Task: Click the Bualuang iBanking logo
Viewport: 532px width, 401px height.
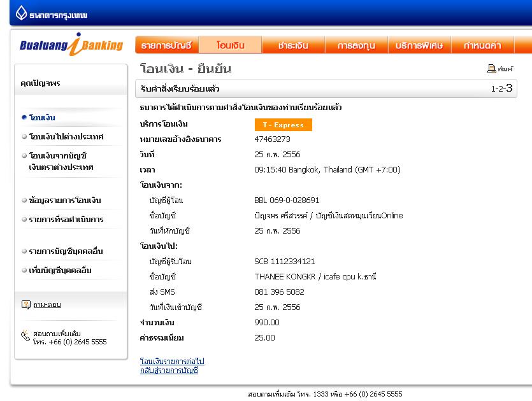Action: point(71,45)
